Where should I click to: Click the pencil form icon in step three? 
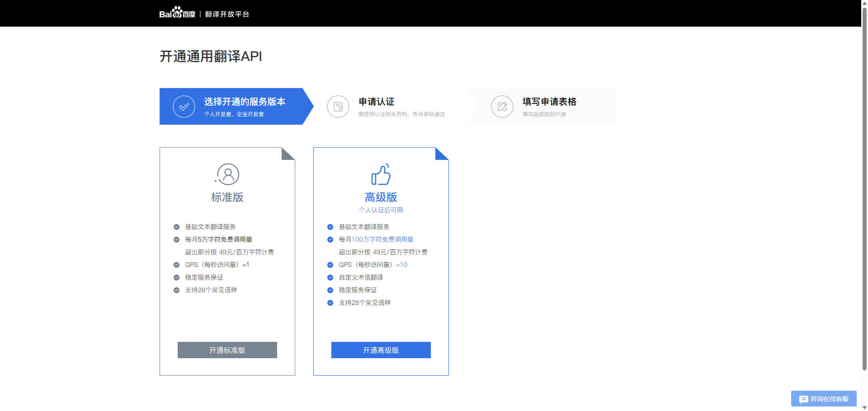coord(502,107)
